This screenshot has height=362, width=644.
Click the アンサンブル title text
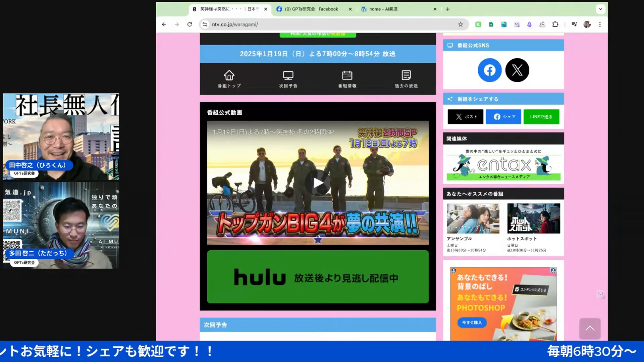tap(459, 239)
